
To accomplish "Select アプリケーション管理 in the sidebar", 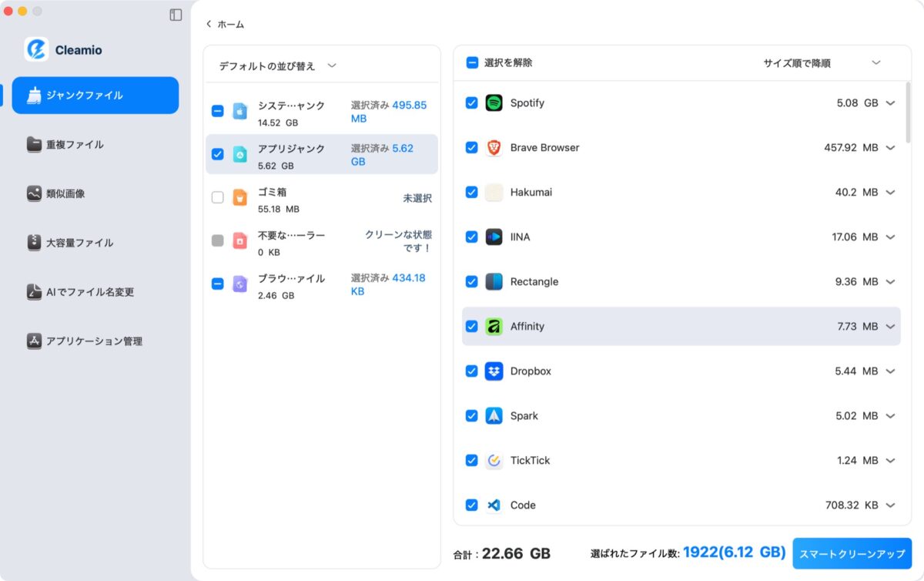I will [35, 341].
